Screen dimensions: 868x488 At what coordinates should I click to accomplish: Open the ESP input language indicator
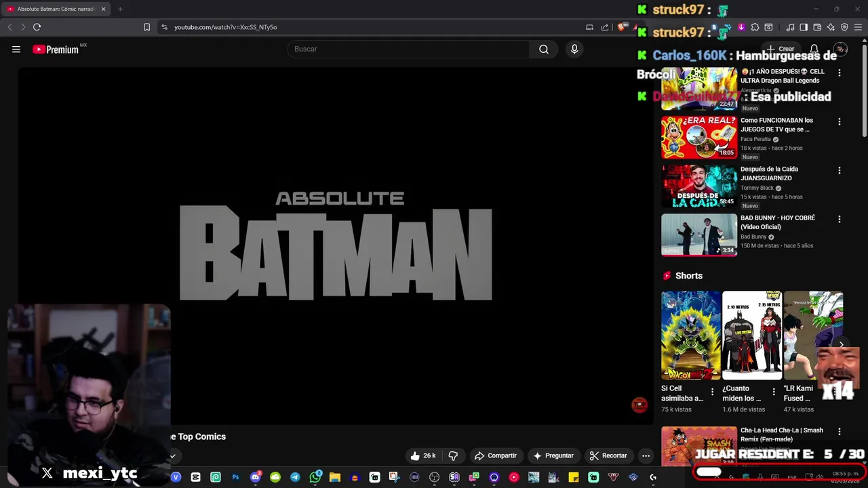pyautogui.click(x=792, y=477)
